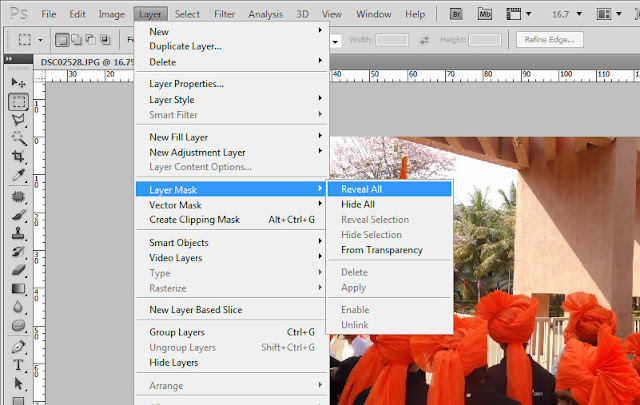This screenshot has height=405, width=640.
Task: Open the Filter menu
Action: tap(224, 14)
